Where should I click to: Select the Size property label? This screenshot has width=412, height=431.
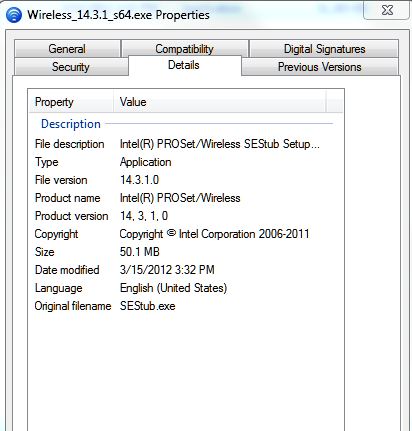pyautogui.click(x=44, y=252)
